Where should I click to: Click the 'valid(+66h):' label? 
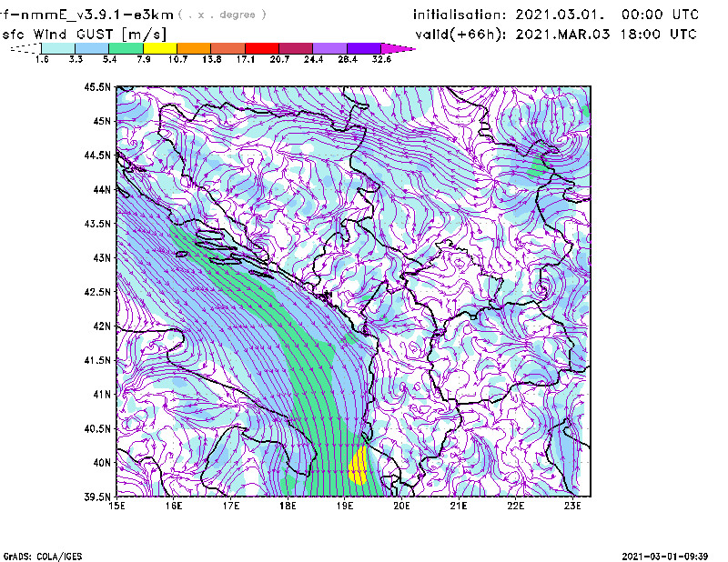click(x=460, y=35)
